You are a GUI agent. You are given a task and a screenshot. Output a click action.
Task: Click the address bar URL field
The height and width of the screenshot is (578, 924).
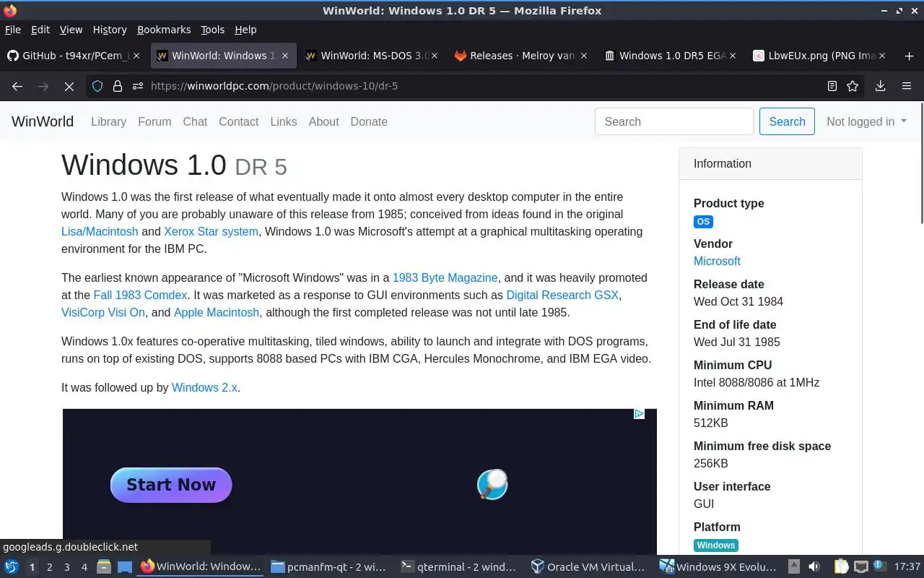476,86
